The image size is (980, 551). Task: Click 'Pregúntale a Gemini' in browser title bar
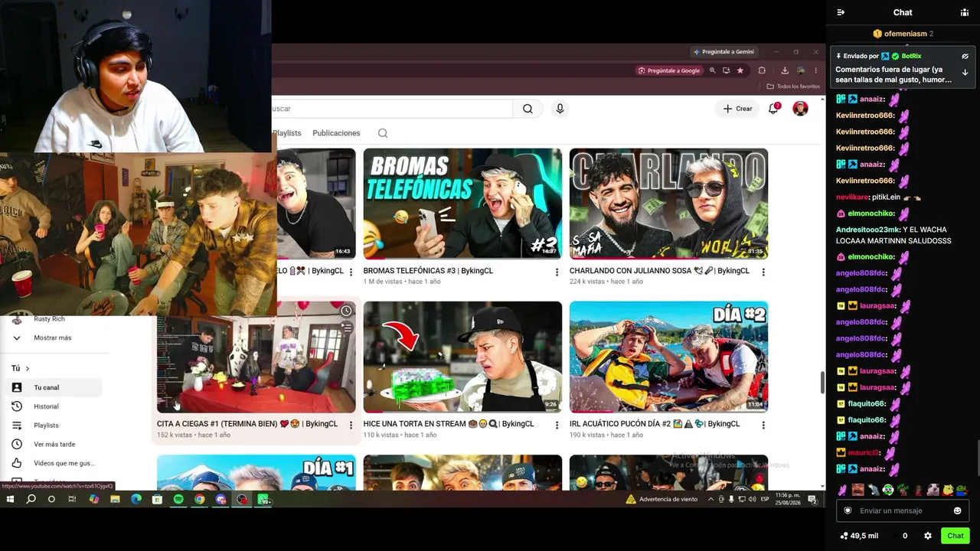[x=724, y=52]
